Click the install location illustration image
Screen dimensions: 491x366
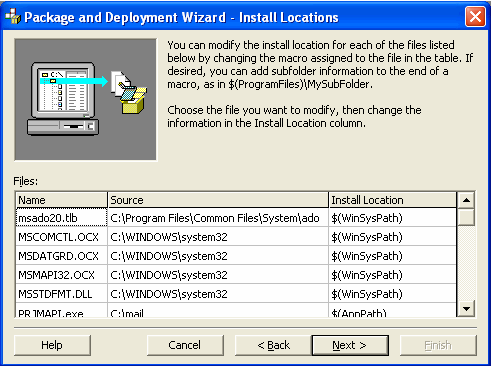click(x=85, y=99)
